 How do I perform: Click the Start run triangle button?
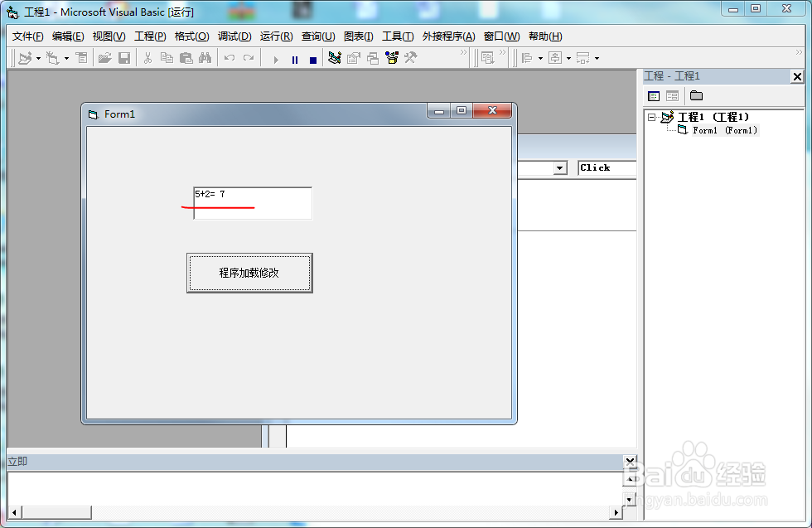coord(275,60)
